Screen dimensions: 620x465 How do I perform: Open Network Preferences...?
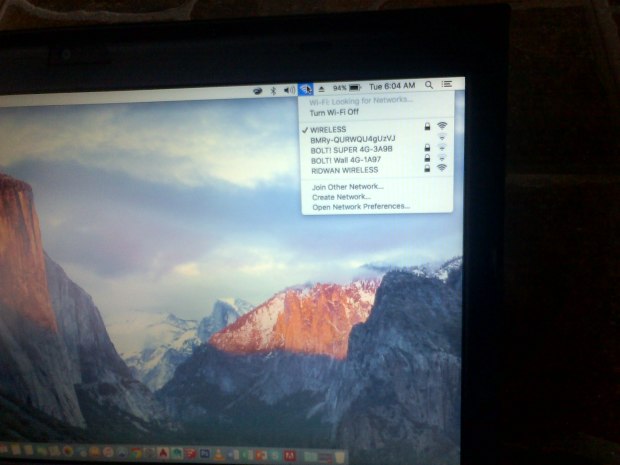[x=361, y=207]
